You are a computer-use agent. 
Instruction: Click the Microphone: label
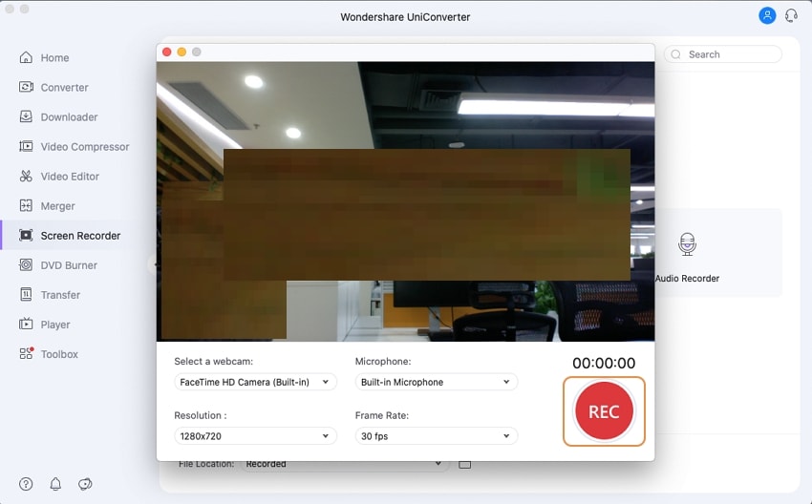tap(383, 361)
